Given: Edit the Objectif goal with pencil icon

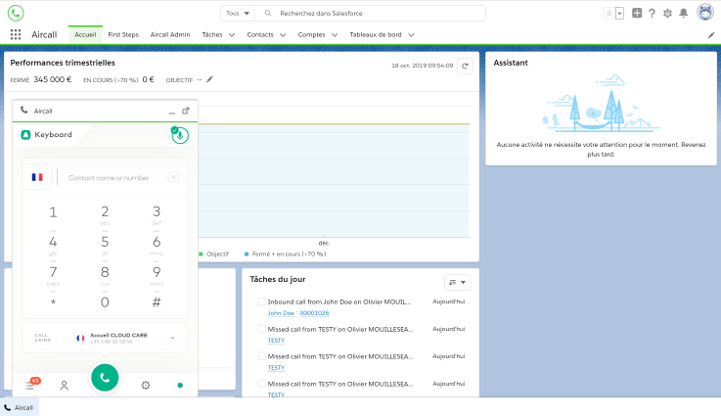Looking at the screenshot, I should [x=210, y=80].
